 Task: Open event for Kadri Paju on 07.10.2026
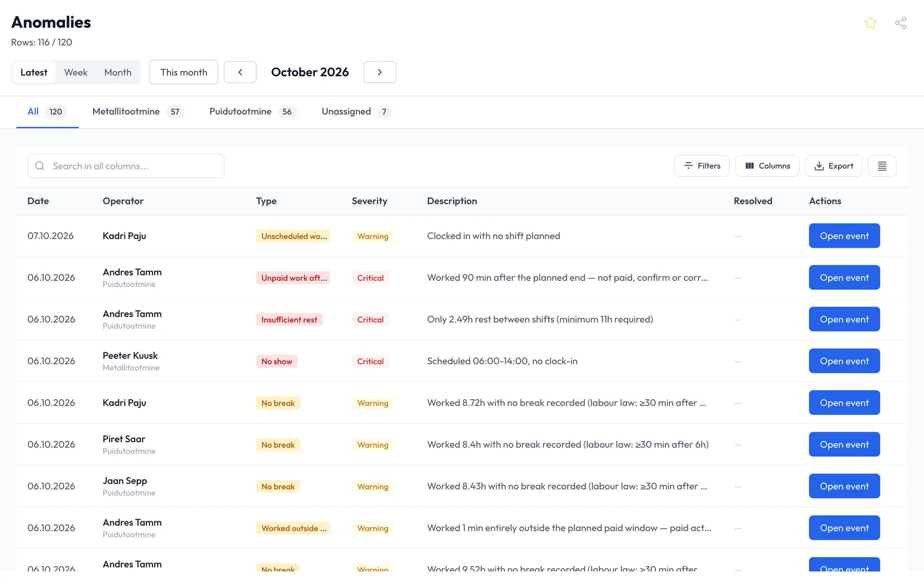coord(844,236)
